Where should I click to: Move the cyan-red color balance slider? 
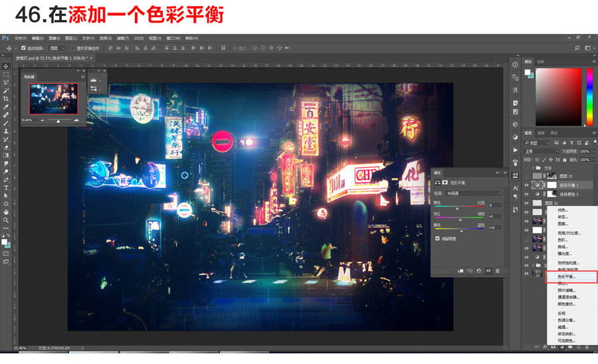click(x=457, y=208)
